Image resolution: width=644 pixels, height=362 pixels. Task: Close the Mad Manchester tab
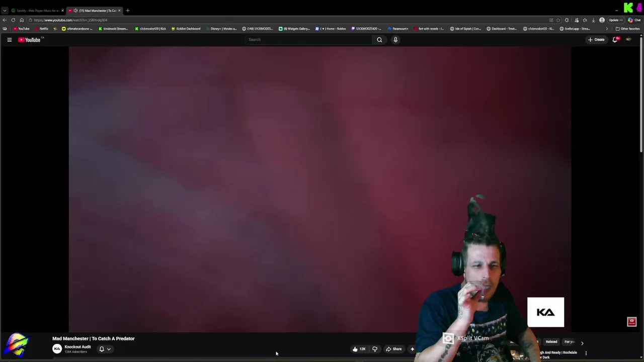119,11
